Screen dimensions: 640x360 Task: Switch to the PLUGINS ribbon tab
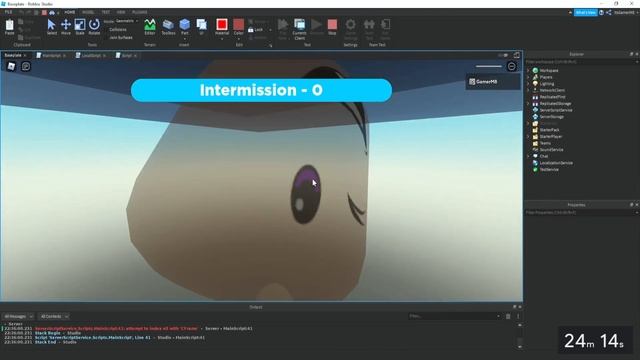tap(140, 12)
